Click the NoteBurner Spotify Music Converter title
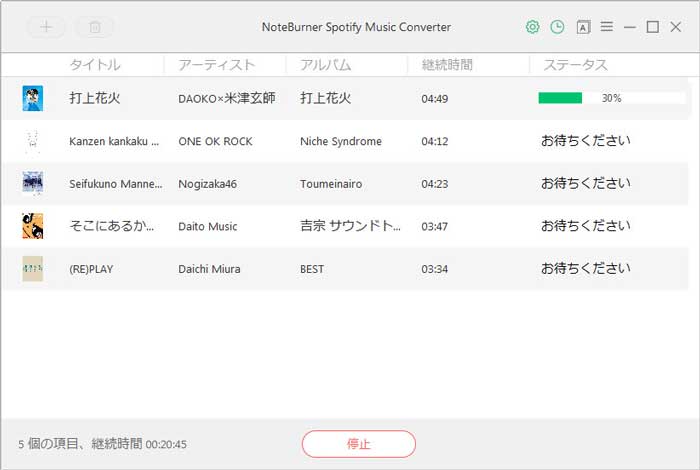 pos(356,27)
